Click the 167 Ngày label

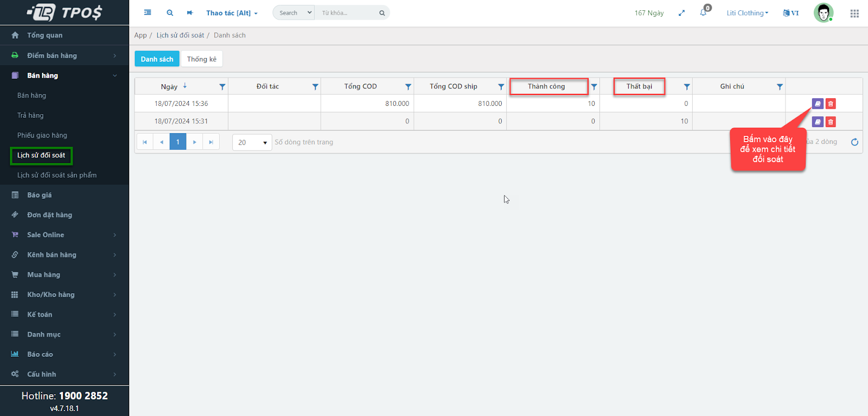[649, 13]
